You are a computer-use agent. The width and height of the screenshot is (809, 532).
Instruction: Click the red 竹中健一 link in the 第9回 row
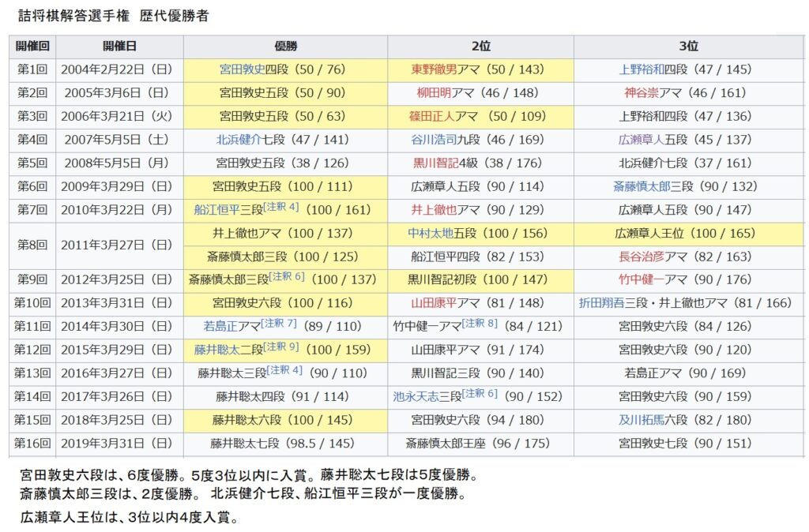[x=642, y=279]
